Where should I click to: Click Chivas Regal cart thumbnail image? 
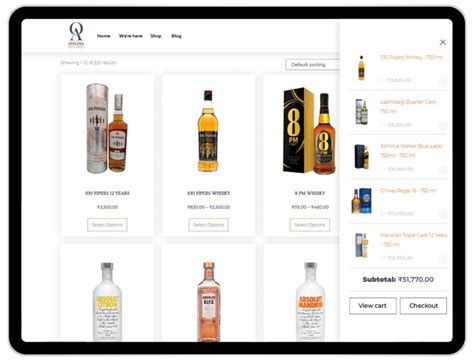pyautogui.click(x=361, y=201)
